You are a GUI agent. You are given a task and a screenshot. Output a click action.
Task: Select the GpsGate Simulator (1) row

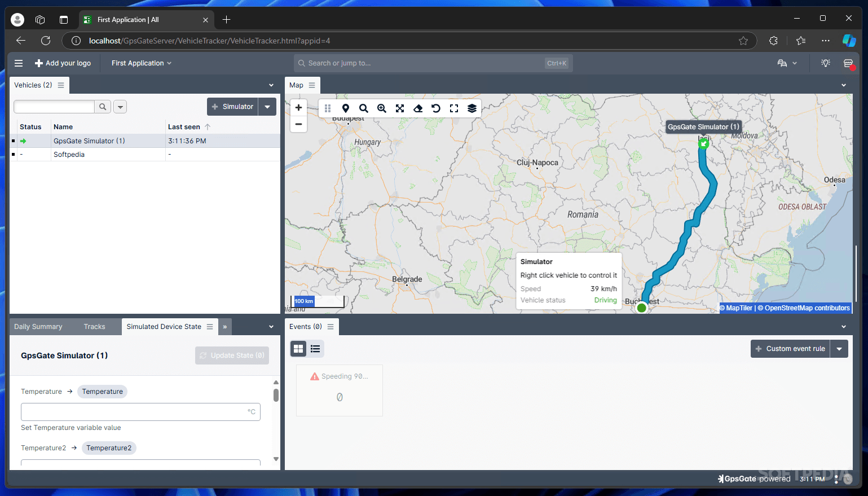tap(145, 141)
